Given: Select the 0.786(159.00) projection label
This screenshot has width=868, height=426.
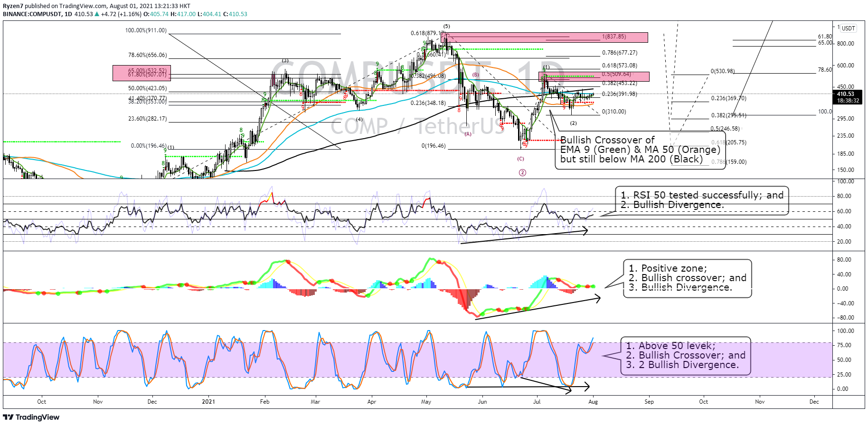Looking at the screenshot, I should 728,162.
